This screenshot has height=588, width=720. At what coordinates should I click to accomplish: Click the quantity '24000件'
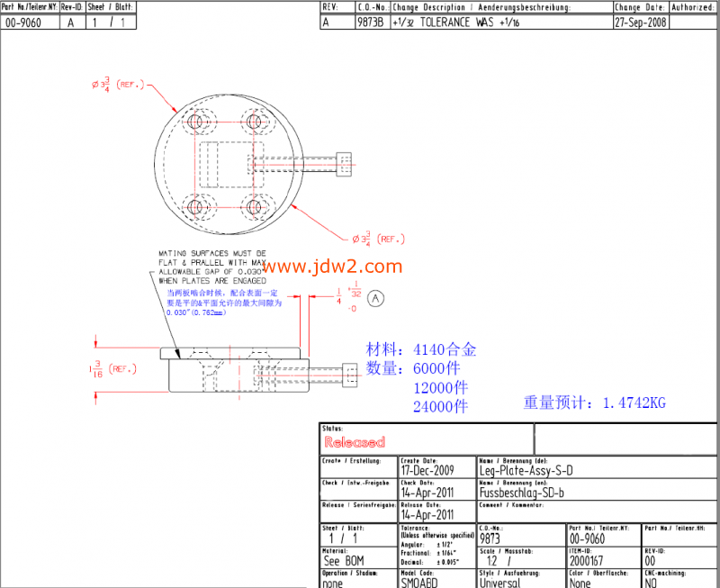(440, 406)
